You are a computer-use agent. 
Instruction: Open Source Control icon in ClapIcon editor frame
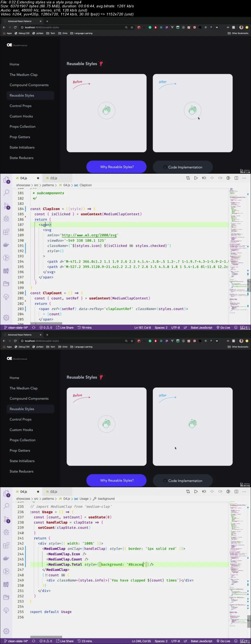[x=6, y=206]
